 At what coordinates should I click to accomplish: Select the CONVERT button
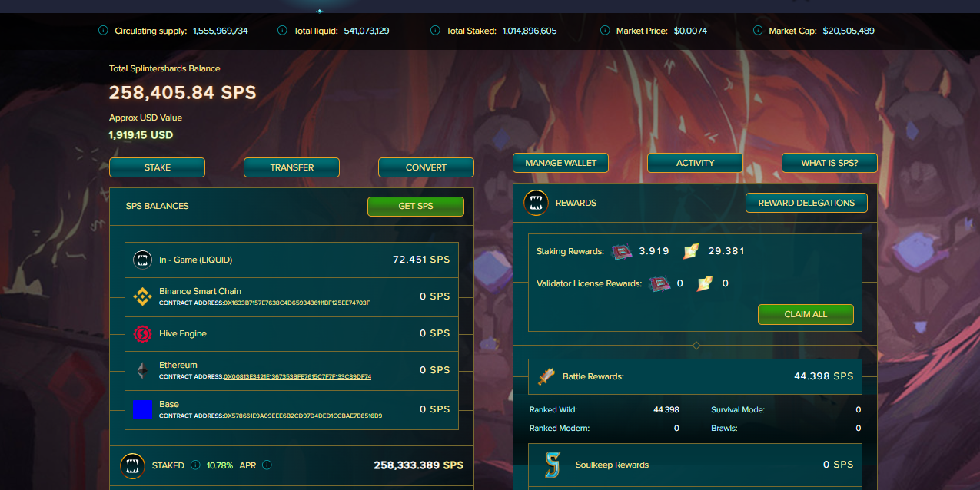pos(426,167)
